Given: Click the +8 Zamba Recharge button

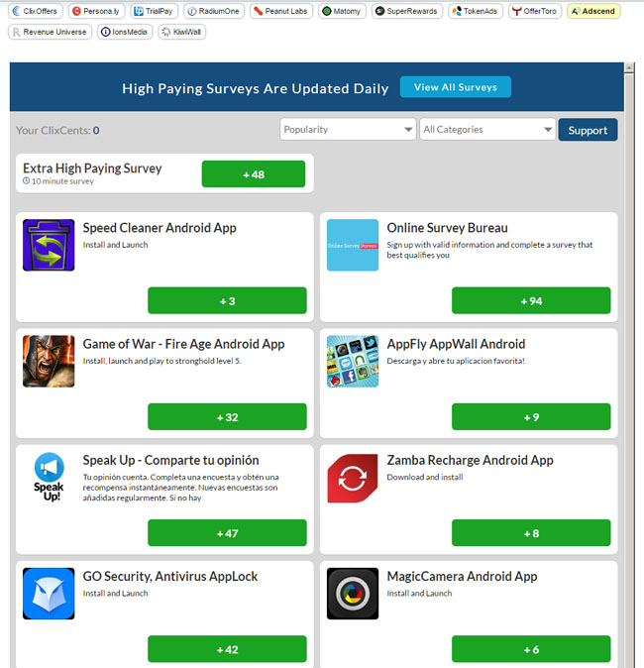Looking at the screenshot, I should tap(531, 533).
